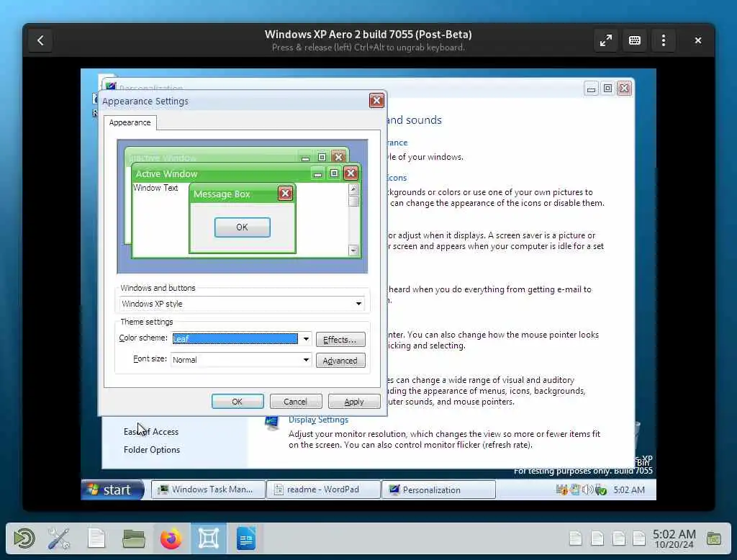Open Ease of Access in the sidebar

(x=151, y=432)
